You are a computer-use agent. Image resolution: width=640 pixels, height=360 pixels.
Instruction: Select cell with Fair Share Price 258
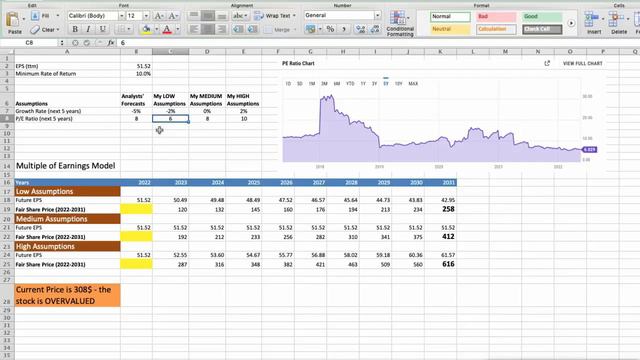click(x=440, y=209)
